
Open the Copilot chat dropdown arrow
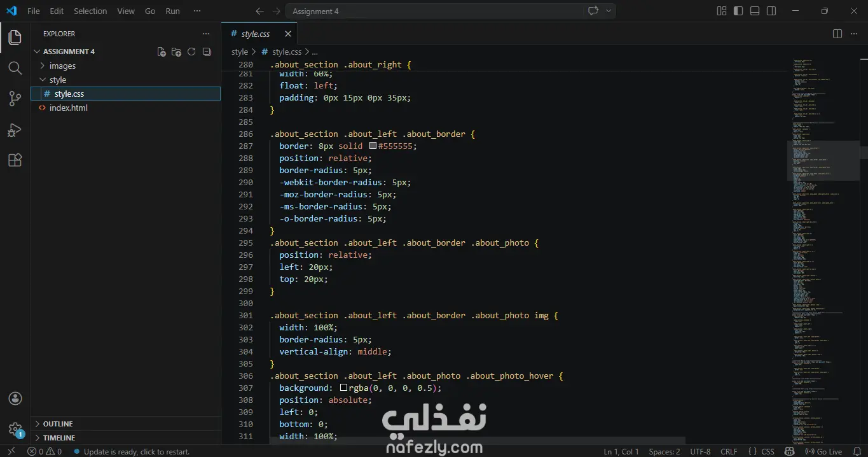[609, 11]
